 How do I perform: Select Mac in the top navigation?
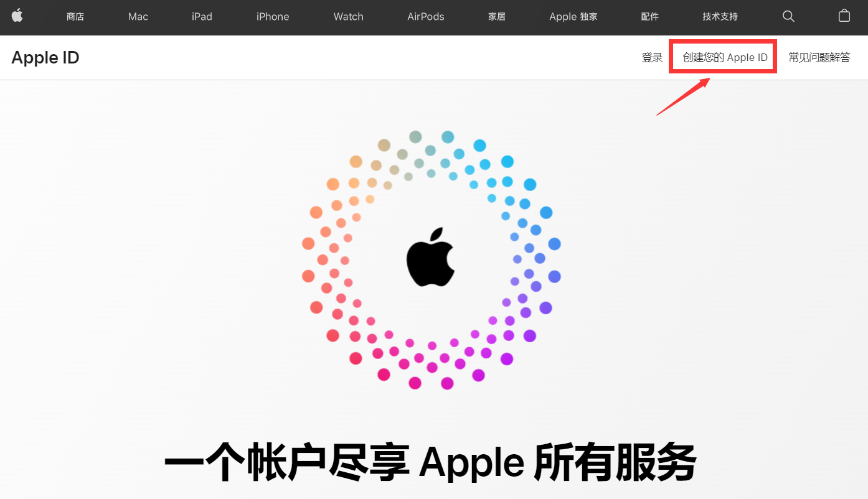(138, 17)
